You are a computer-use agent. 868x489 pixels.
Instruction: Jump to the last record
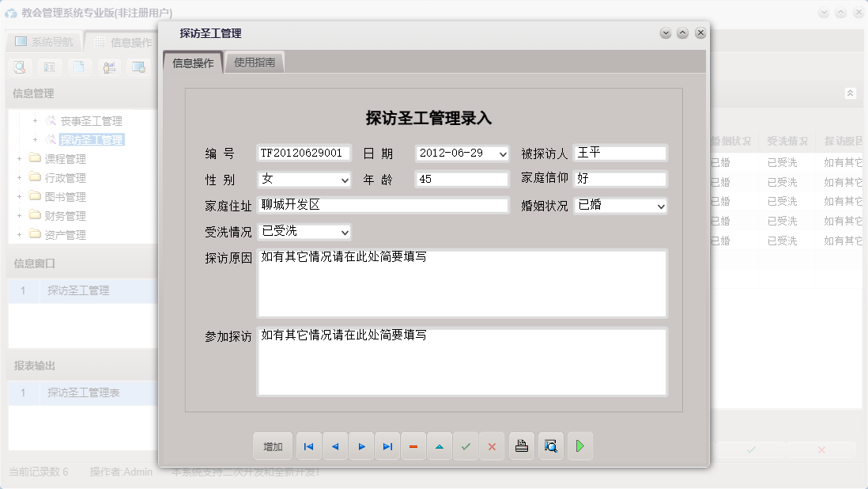click(x=387, y=446)
